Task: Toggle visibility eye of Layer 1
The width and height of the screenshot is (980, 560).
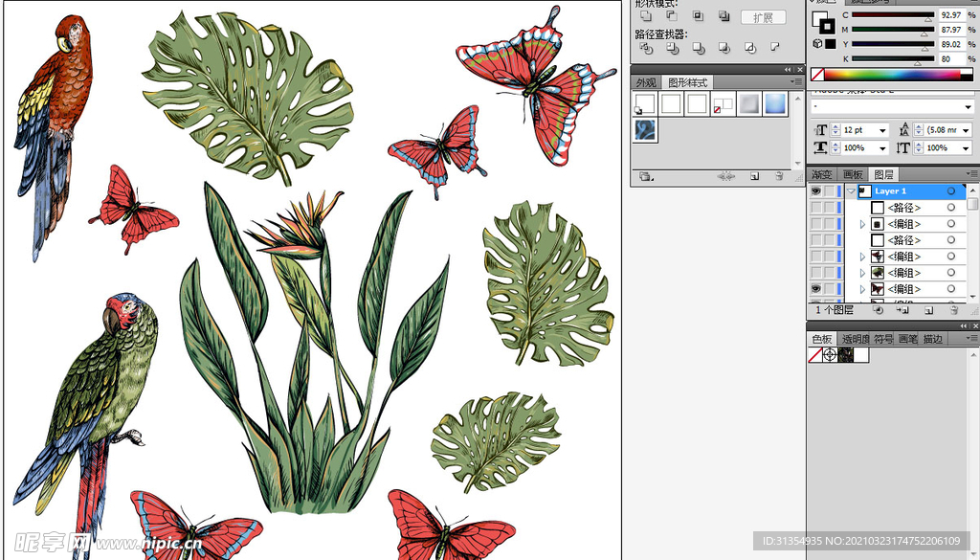Action: 815,191
